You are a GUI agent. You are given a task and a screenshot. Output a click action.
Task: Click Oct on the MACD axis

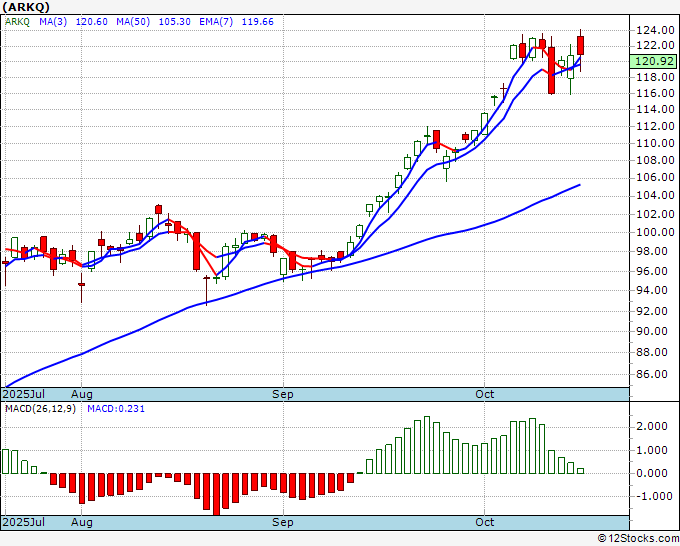tap(484, 522)
